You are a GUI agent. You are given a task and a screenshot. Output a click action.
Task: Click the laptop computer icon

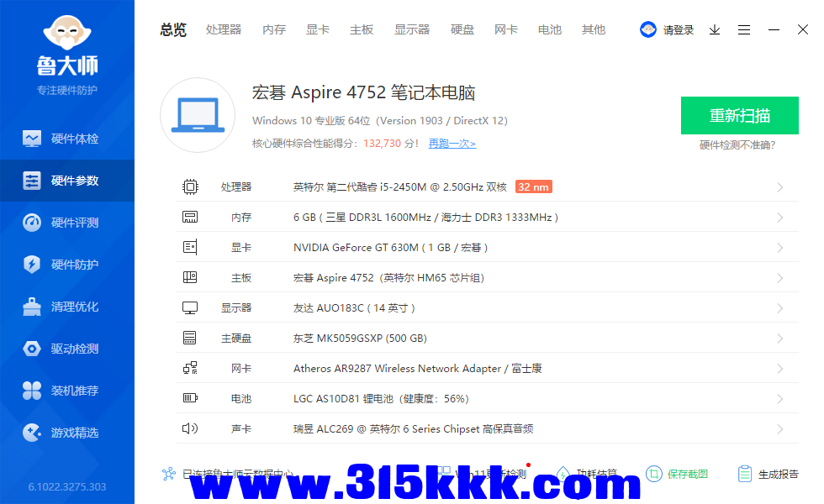[x=198, y=115]
